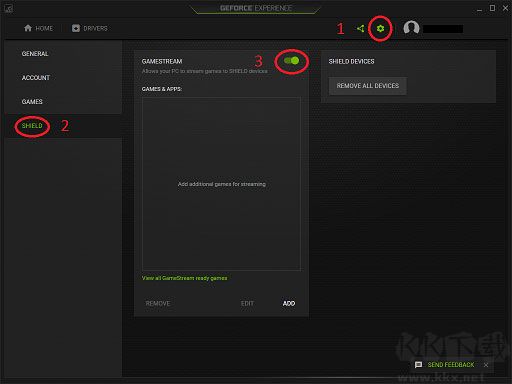This screenshot has height=384, width=512.
Task: Click the feedback speech bubble icon
Action: click(x=418, y=365)
